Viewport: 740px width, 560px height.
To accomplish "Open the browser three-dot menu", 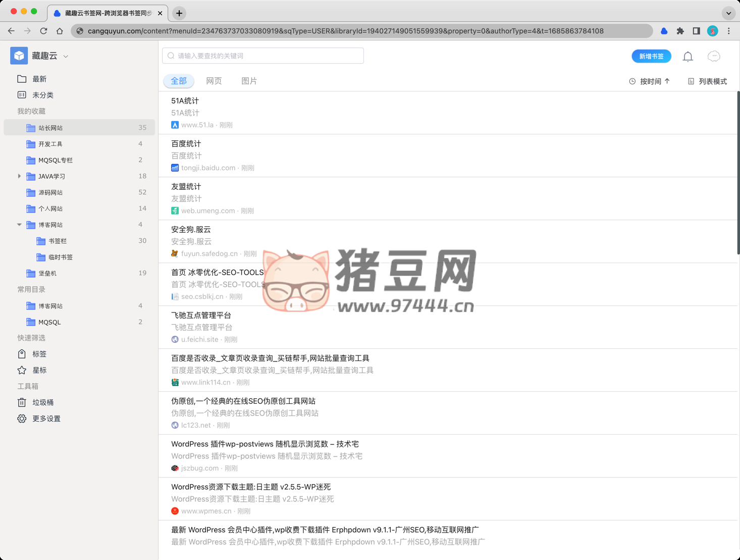I will coord(729,31).
